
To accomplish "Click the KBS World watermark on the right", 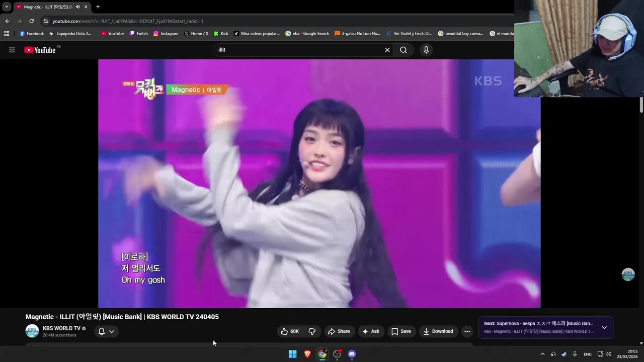I will click(x=628, y=275).
